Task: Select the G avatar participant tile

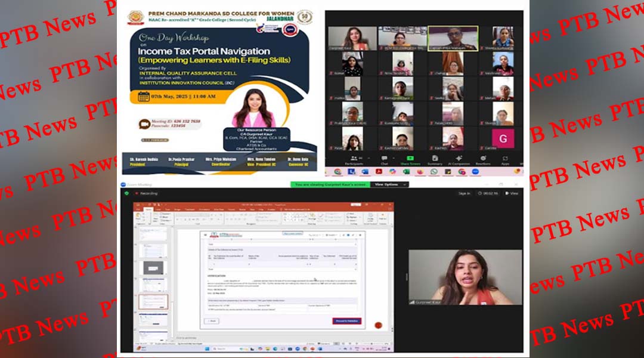Action: pyautogui.click(x=503, y=139)
